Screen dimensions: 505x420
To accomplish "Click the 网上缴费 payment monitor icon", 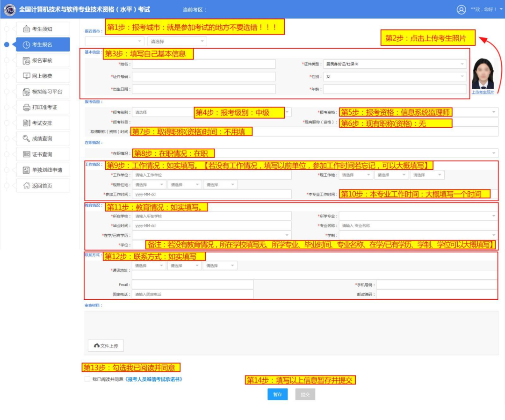I will (x=26, y=76).
